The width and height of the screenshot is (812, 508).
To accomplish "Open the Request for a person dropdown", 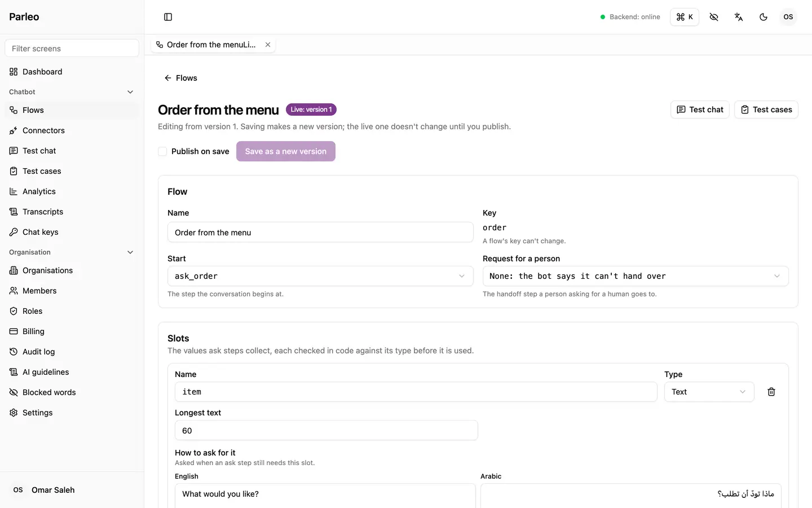I will [x=636, y=276].
